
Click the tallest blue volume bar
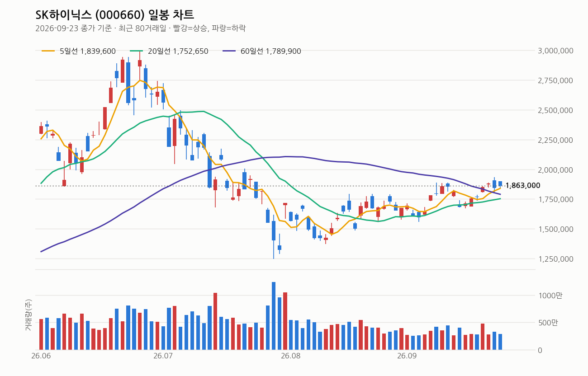[274, 316]
